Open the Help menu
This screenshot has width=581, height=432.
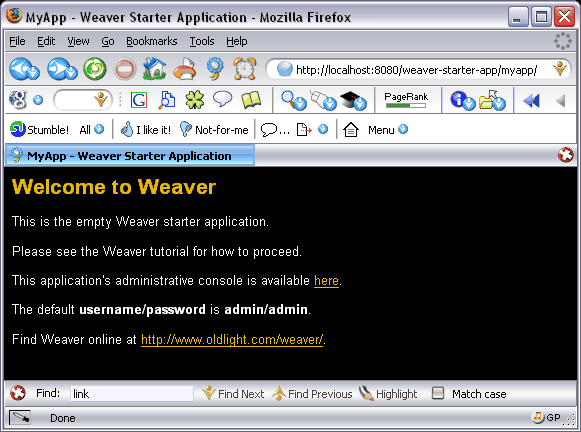point(237,41)
